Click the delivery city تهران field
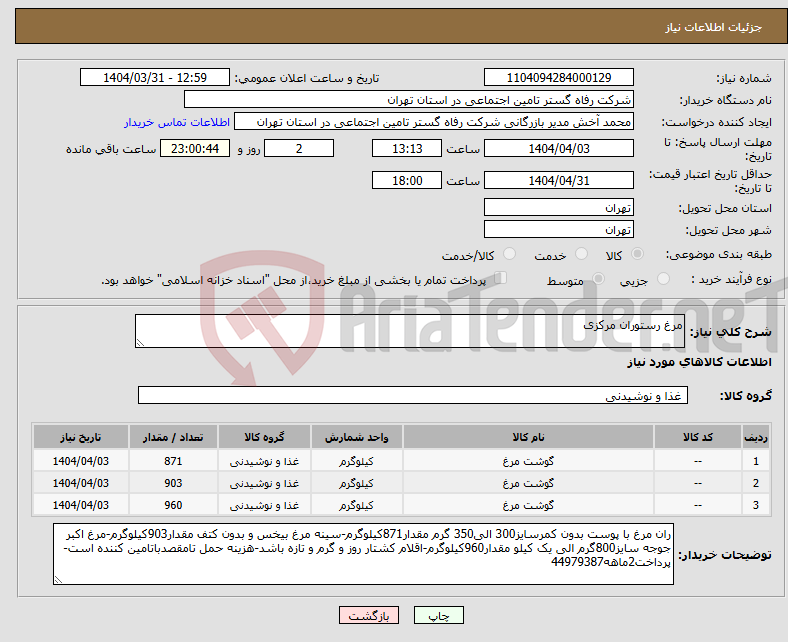The image size is (788, 642). [x=558, y=229]
